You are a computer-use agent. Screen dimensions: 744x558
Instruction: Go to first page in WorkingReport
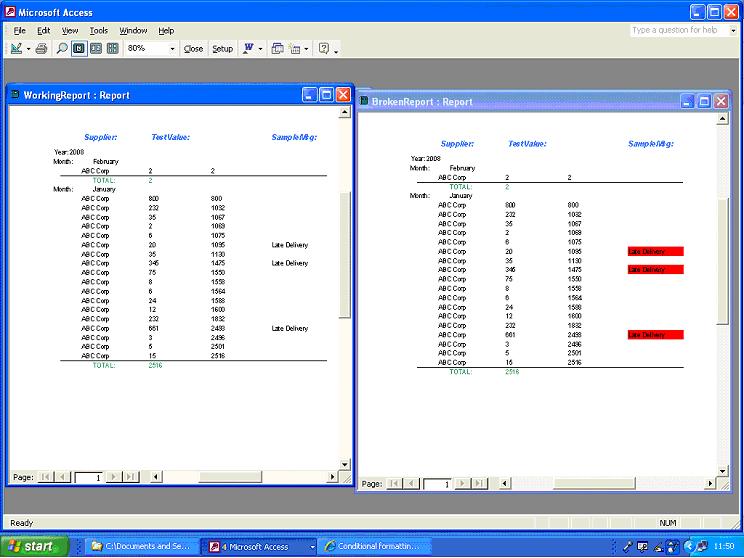click(x=45, y=477)
